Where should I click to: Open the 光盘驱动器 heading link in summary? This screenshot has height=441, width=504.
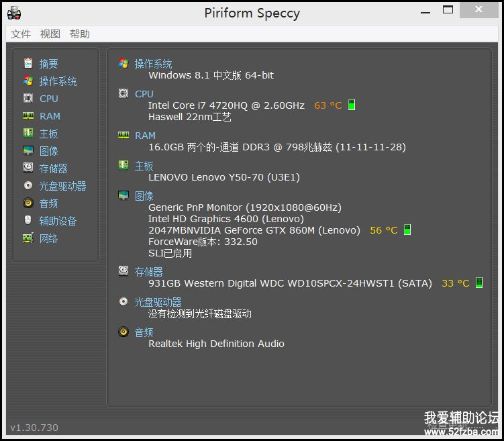tap(158, 302)
